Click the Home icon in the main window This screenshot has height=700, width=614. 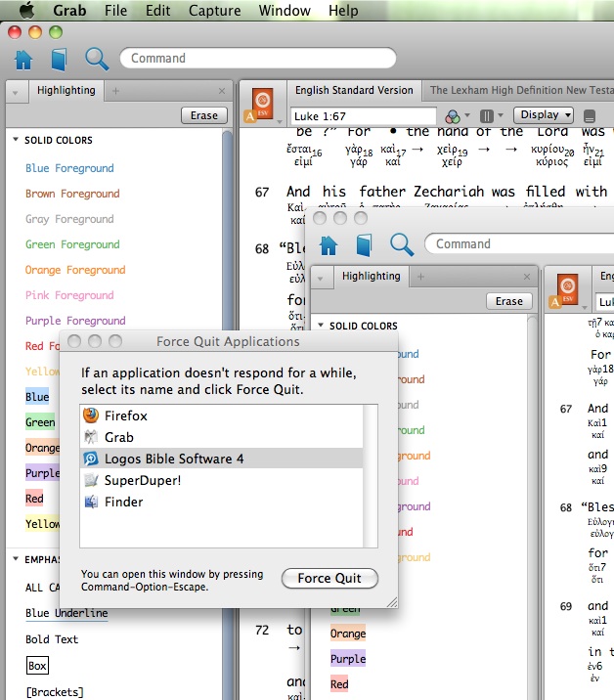click(x=23, y=60)
